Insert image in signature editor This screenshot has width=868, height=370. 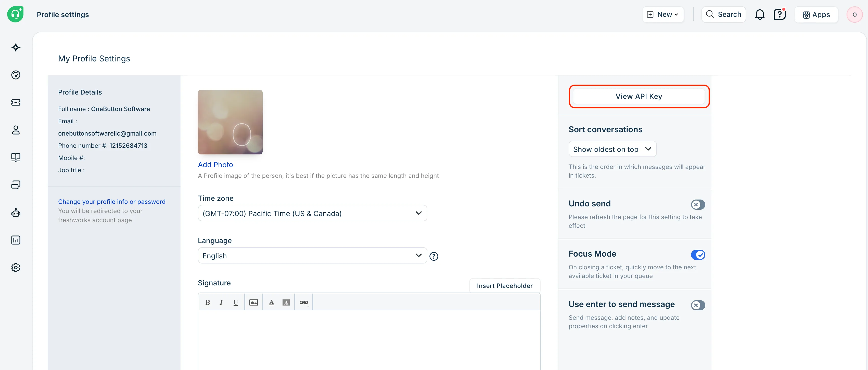click(x=254, y=302)
